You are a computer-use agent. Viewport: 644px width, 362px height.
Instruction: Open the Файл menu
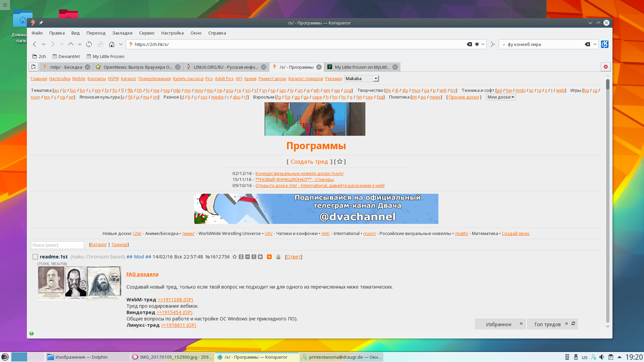click(37, 33)
